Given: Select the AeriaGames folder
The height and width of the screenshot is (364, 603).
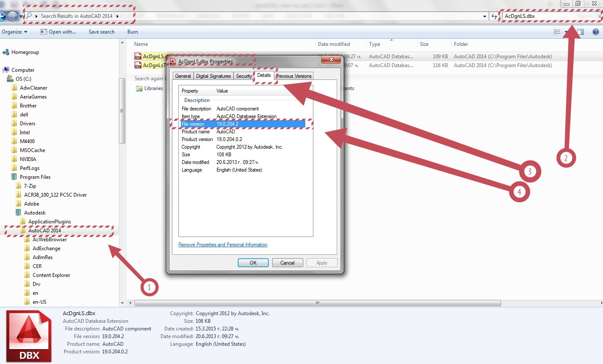Looking at the screenshot, I should pyautogui.click(x=29, y=97).
